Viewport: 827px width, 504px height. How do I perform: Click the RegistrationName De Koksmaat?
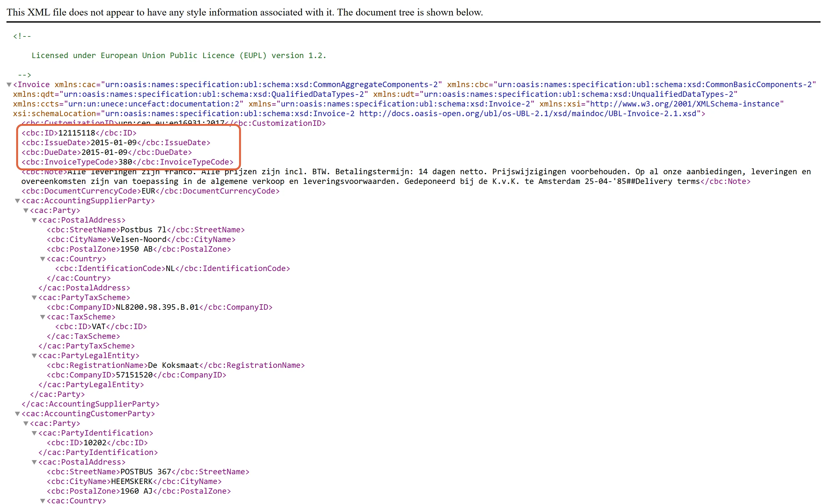coord(173,366)
